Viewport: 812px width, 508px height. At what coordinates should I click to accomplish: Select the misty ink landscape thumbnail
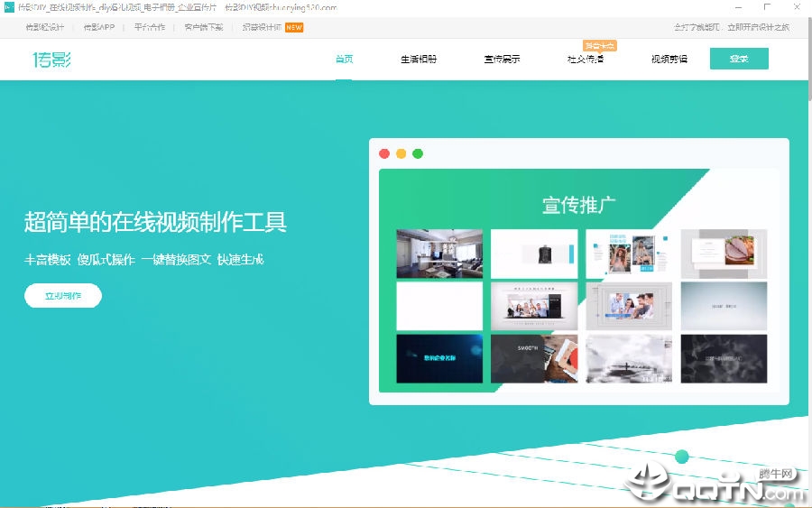pos(629,358)
